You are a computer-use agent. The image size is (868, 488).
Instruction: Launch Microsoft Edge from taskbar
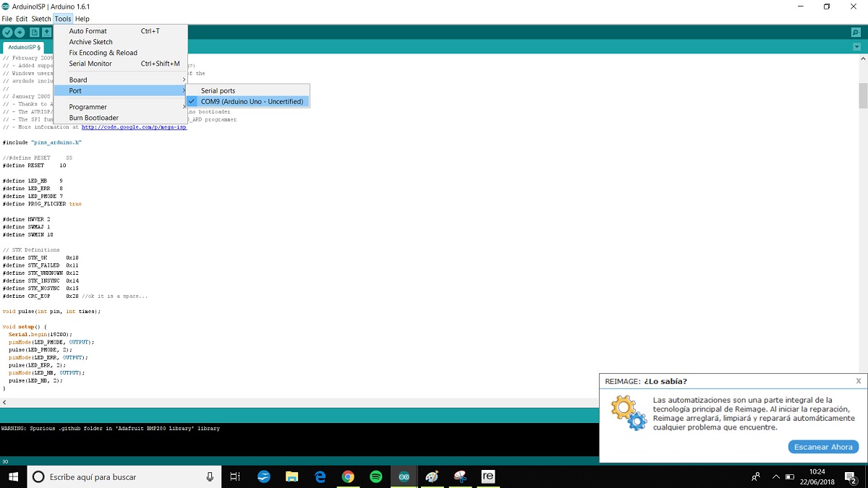coord(320,476)
